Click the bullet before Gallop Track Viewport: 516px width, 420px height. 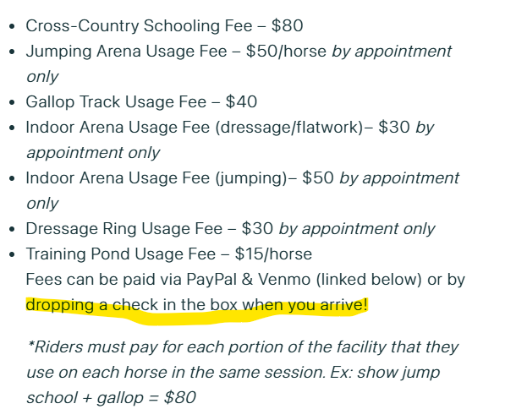(x=12, y=102)
